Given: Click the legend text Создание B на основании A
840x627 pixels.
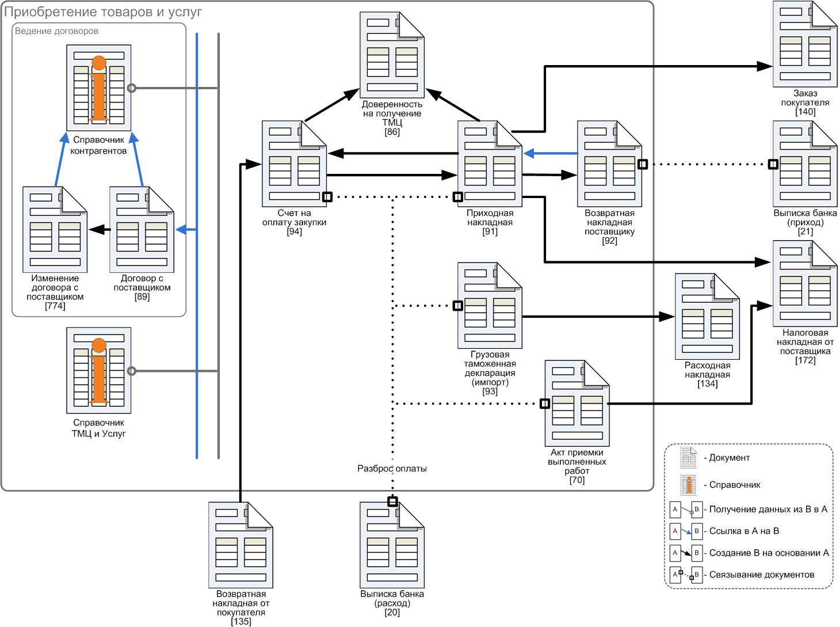Looking at the screenshot, I should coord(769,553).
